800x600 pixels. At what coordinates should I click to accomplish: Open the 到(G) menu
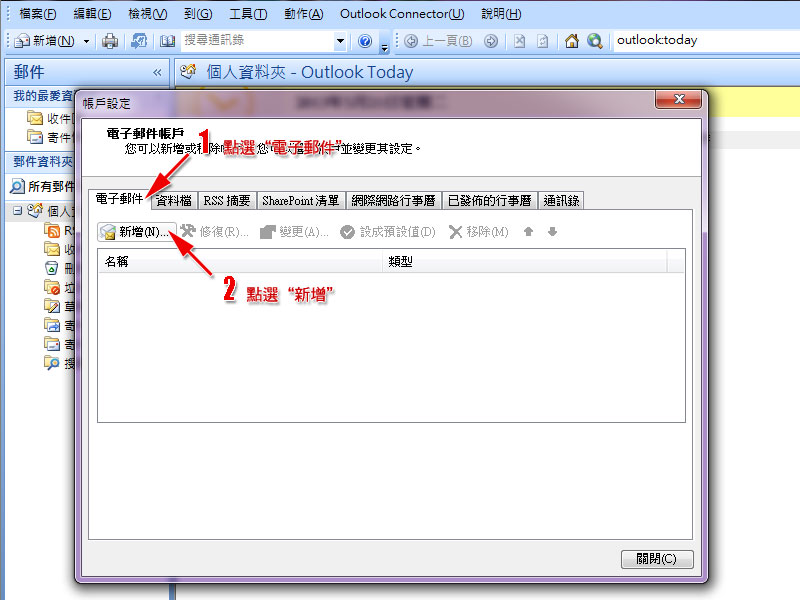(x=198, y=14)
